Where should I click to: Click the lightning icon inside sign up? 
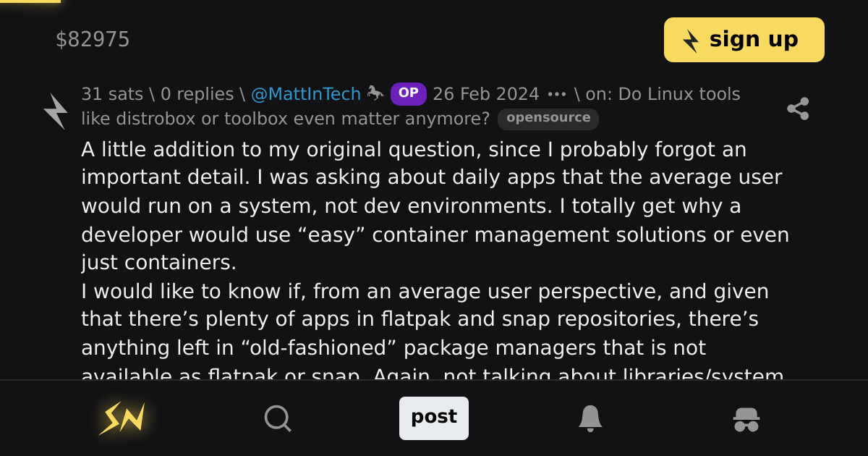coord(690,40)
